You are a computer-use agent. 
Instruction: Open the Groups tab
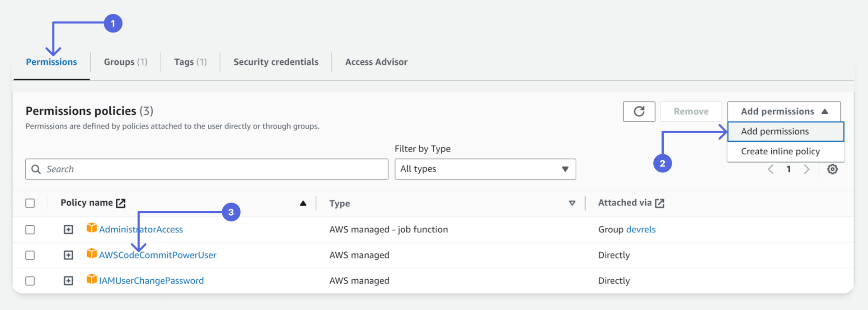(126, 62)
